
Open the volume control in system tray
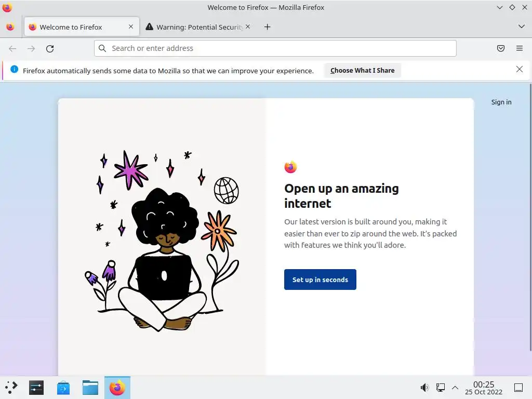point(425,388)
